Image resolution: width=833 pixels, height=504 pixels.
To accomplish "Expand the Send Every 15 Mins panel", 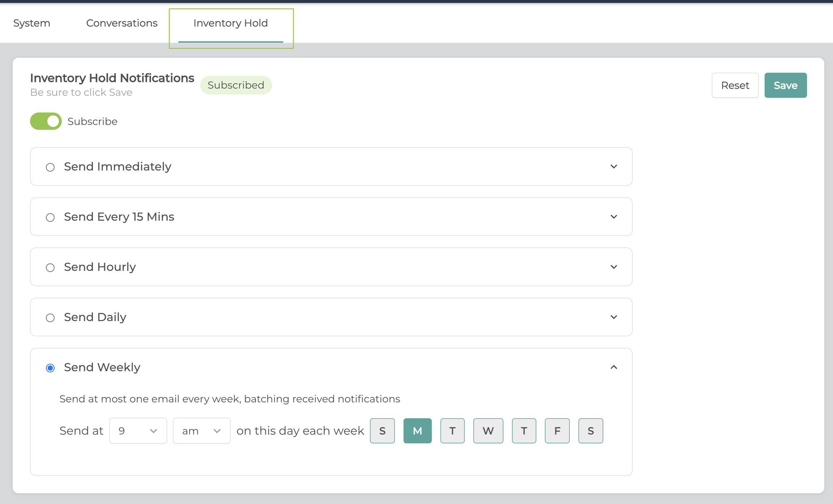I will [614, 216].
